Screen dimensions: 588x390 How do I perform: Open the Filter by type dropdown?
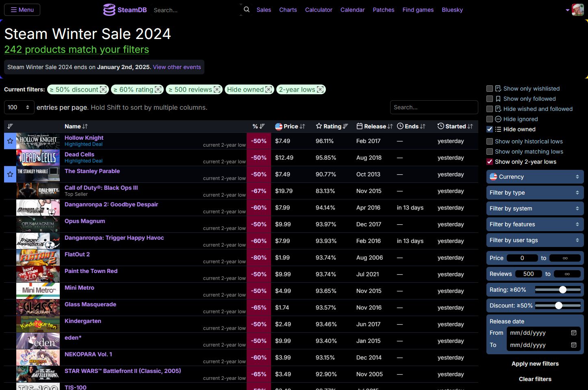[x=535, y=193]
